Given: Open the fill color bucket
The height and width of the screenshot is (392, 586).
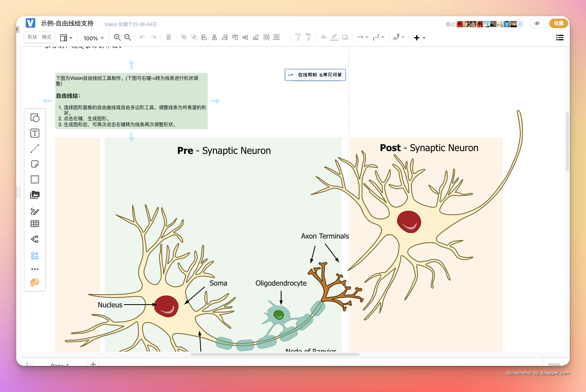Looking at the screenshot, I should [x=324, y=37].
